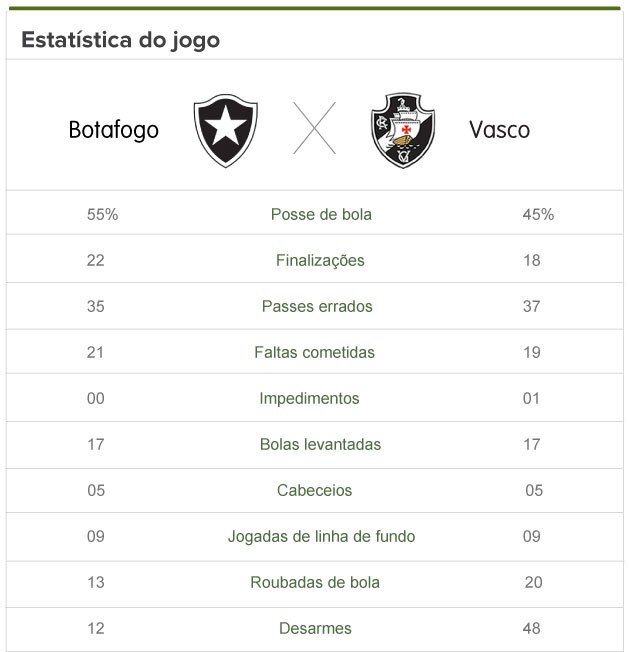Click Vasco's 45% possession value
Screen dimensions: 629x652
(x=538, y=215)
